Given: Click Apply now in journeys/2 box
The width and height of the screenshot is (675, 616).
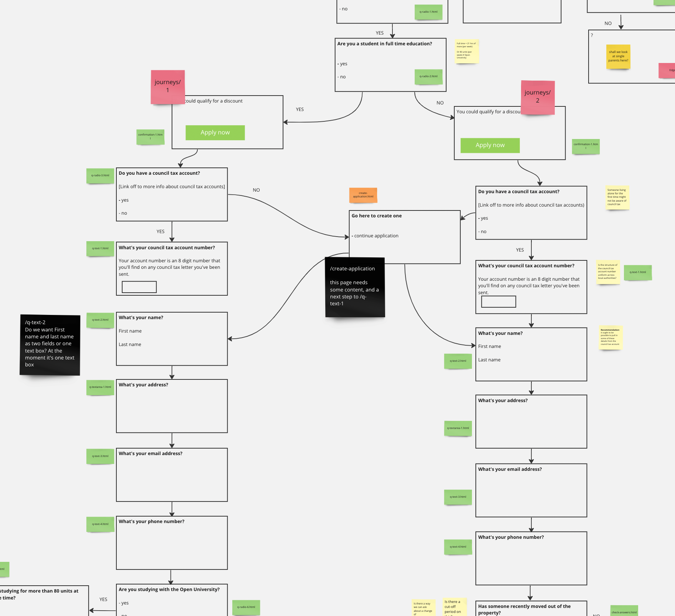Looking at the screenshot, I should (490, 145).
